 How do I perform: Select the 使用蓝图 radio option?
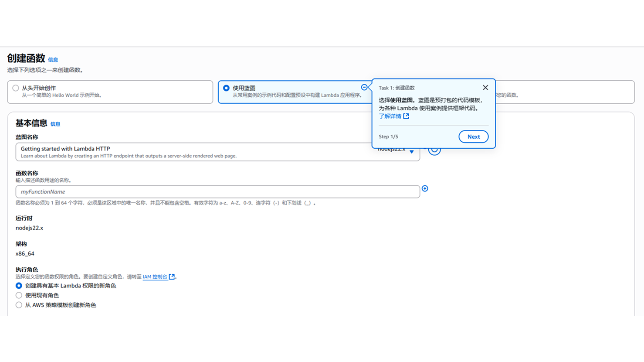(226, 88)
